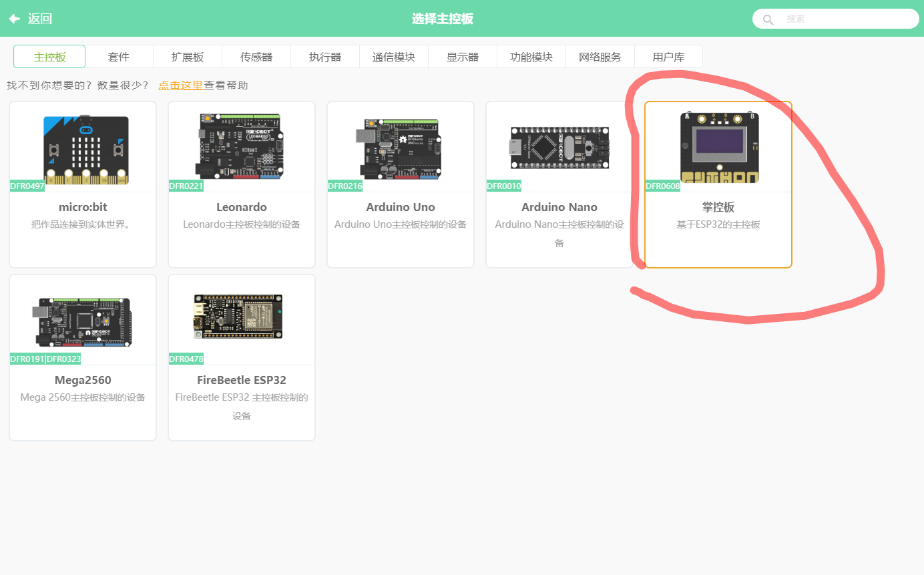Click the DFR0608 product tag

[663, 186]
